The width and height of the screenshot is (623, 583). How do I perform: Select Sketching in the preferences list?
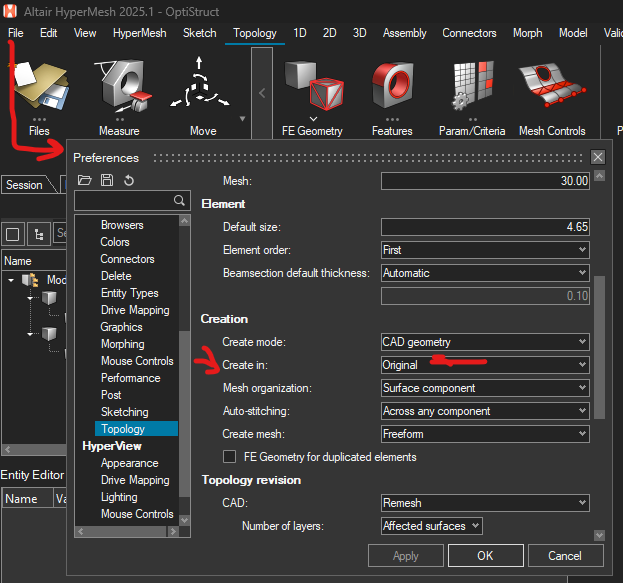click(124, 412)
